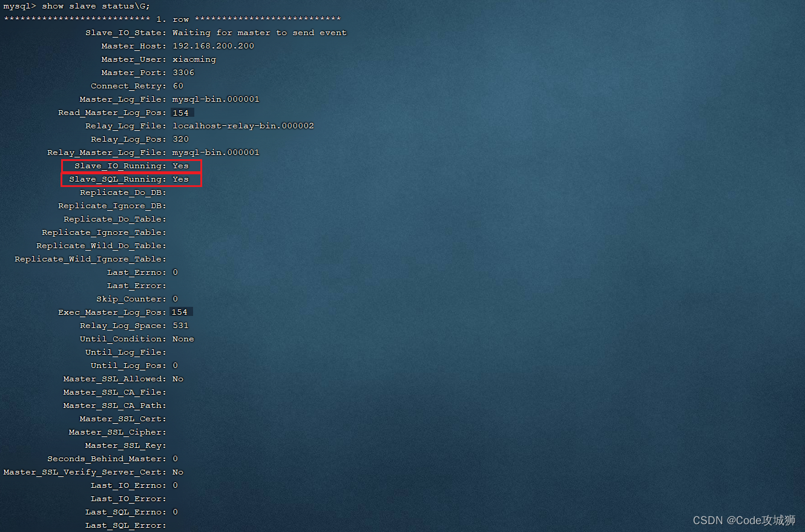Viewport: 805px width, 532px height.
Task: Click the '1. row' header text
Action: (x=172, y=19)
